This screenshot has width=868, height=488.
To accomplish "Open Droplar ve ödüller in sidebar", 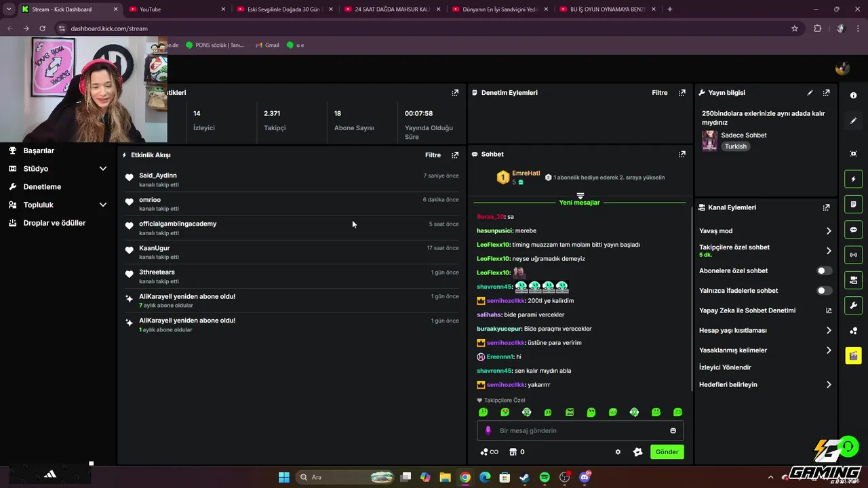I will [x=54, y=223].
